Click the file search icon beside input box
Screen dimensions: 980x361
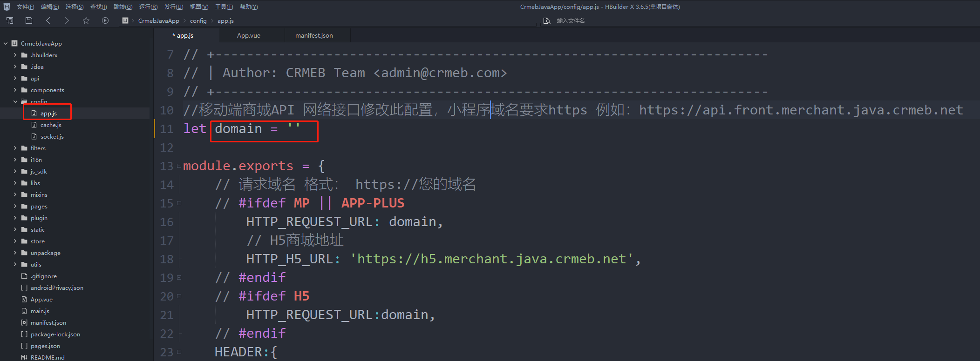click(547, 21)
